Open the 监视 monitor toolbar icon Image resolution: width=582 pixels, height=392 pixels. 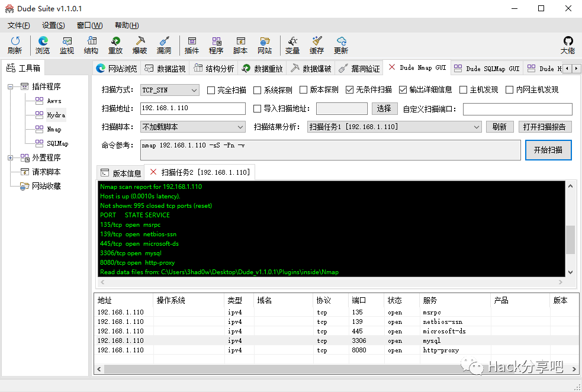click(x=67, y=45)
